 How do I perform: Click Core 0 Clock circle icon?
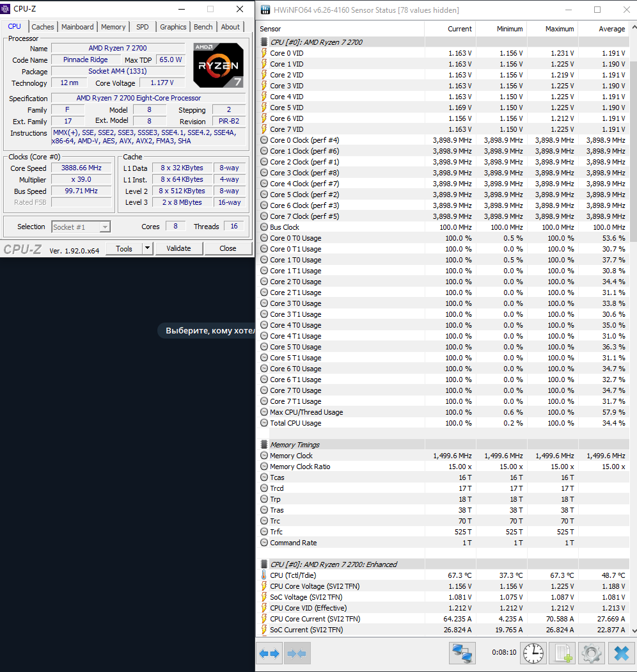point(264,140)
